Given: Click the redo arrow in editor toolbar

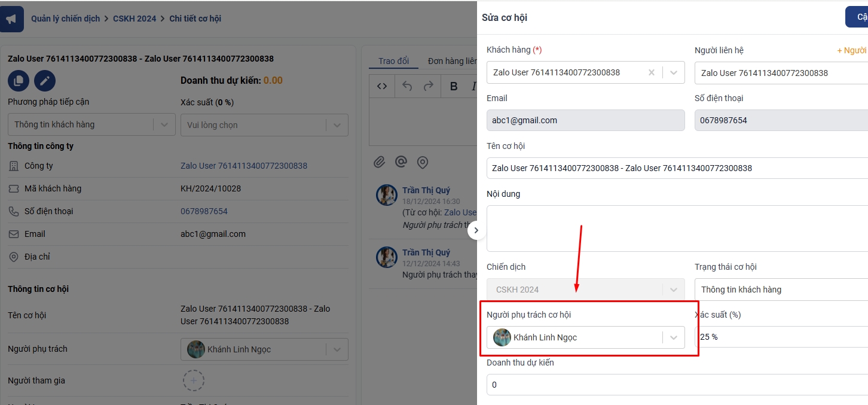Looking at the screenshot, I should 429,86.
